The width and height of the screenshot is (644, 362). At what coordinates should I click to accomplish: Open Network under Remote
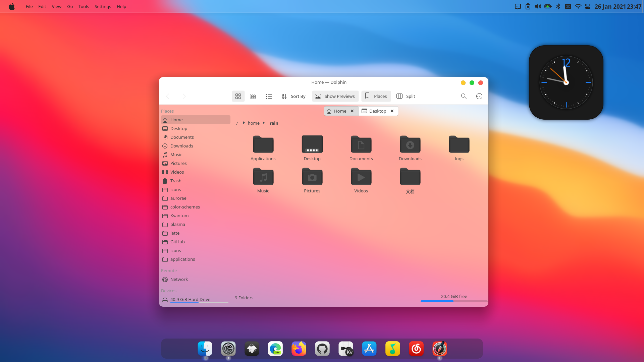click(196, 279)
